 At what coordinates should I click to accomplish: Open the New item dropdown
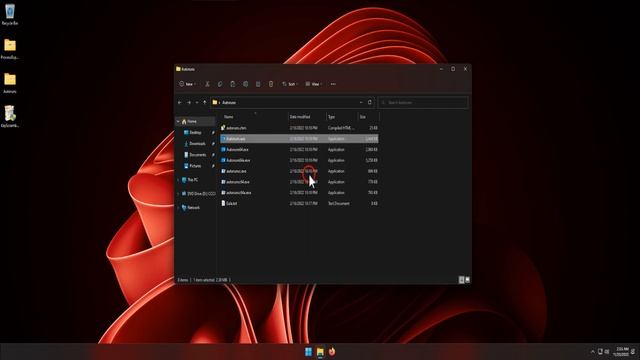(187, 84)
